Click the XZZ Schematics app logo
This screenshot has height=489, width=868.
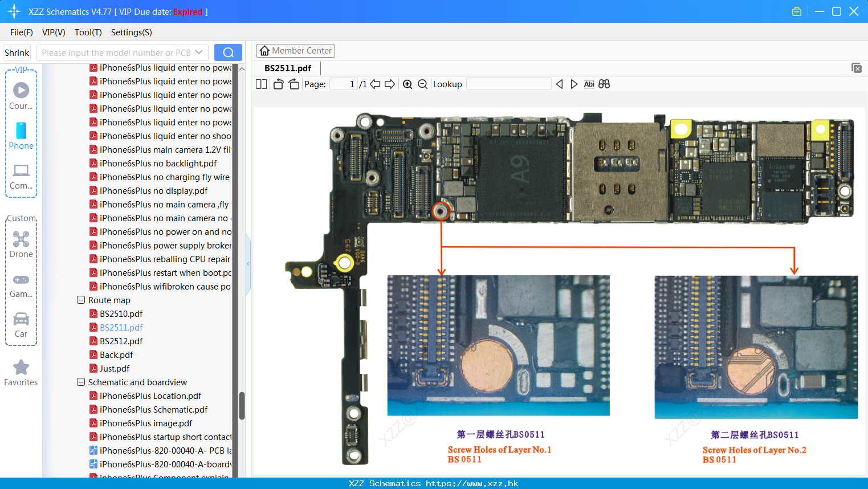tap(14, 11)
